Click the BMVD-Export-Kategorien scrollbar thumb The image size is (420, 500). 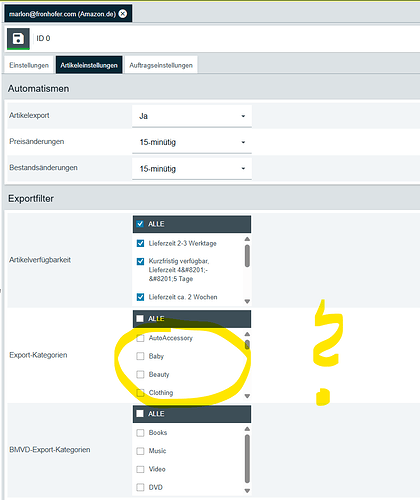(247, 459)
